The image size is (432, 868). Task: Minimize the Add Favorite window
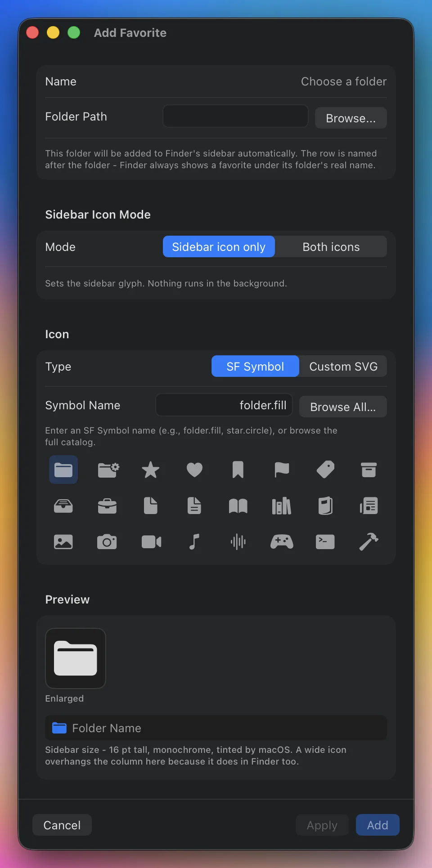[x=53, y=32]
